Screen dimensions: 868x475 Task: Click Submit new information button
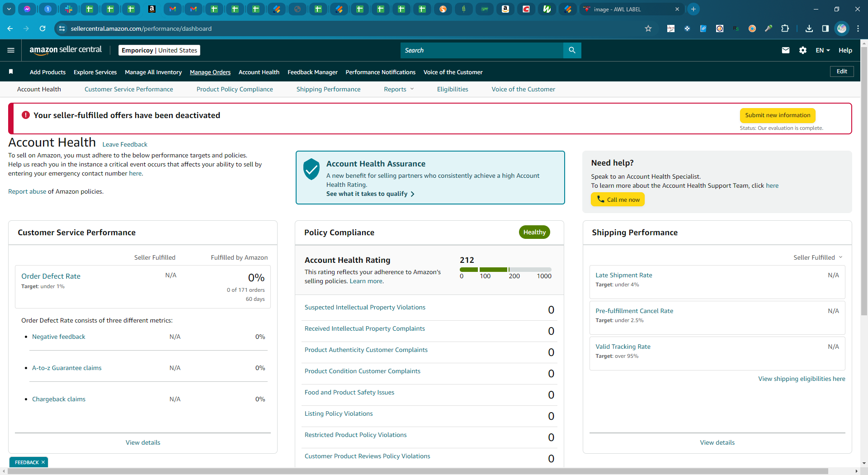pyautogui.click(x=778, y=115)
